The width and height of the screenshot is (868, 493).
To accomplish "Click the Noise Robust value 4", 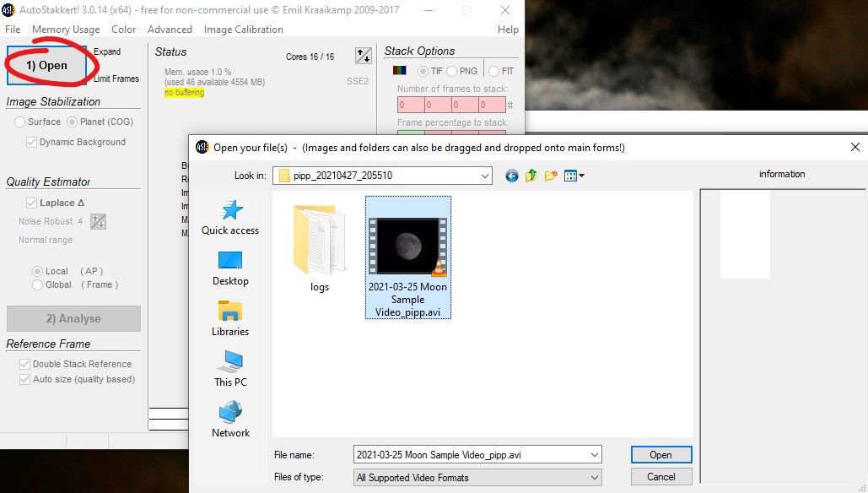I will point(79,221).
